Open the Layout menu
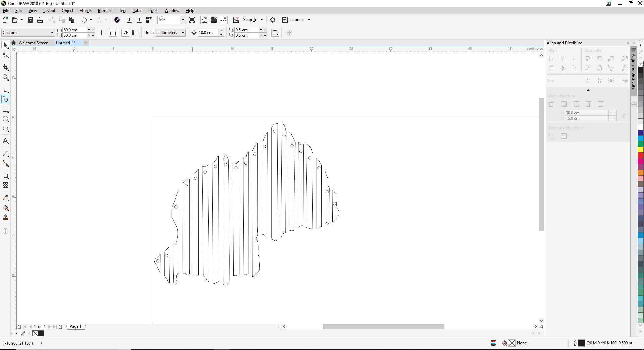This screenshot has width=644, height=350. coord(49,11)
